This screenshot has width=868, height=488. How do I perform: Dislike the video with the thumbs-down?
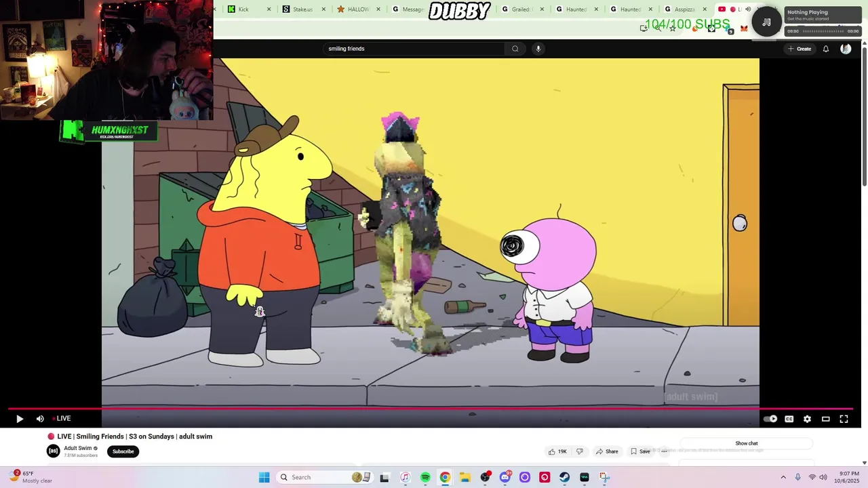(x=580, y=451)
